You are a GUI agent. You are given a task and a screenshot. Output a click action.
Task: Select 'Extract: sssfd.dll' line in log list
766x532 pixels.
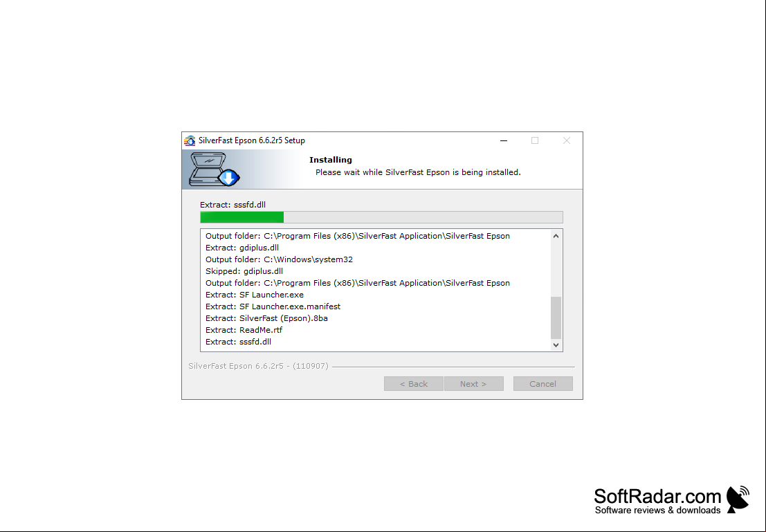click(x=239, y=342)
